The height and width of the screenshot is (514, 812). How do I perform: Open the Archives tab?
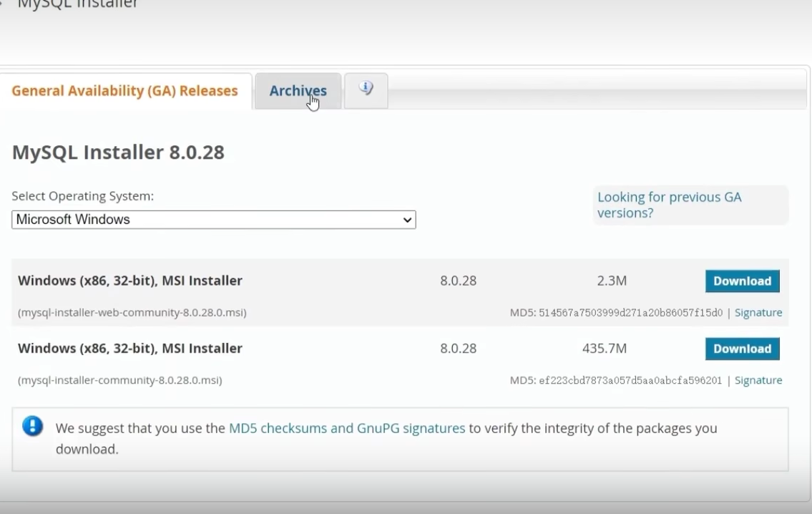point(298,91)
